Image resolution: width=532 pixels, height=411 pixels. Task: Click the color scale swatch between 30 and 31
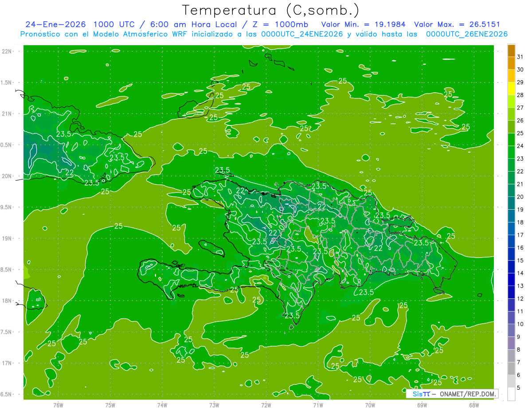(x=511, y=63)
